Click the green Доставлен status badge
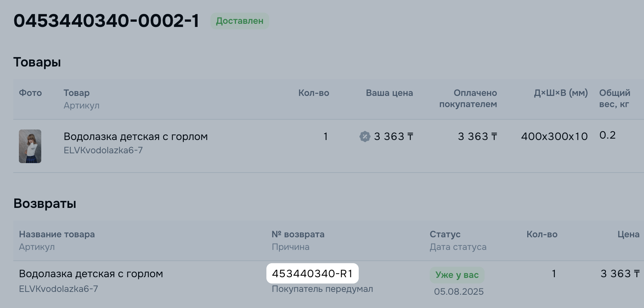The image size is (644, 308). tap(239, 21)
